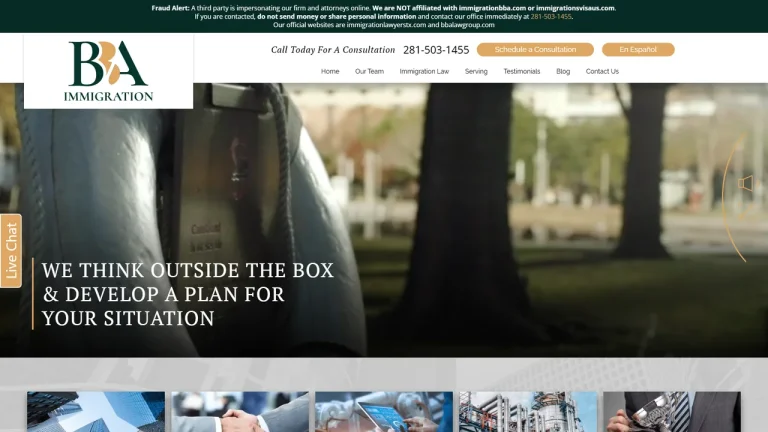
Task: Call the header phone number 281-503-1455
Action: [x=436, y=50]
